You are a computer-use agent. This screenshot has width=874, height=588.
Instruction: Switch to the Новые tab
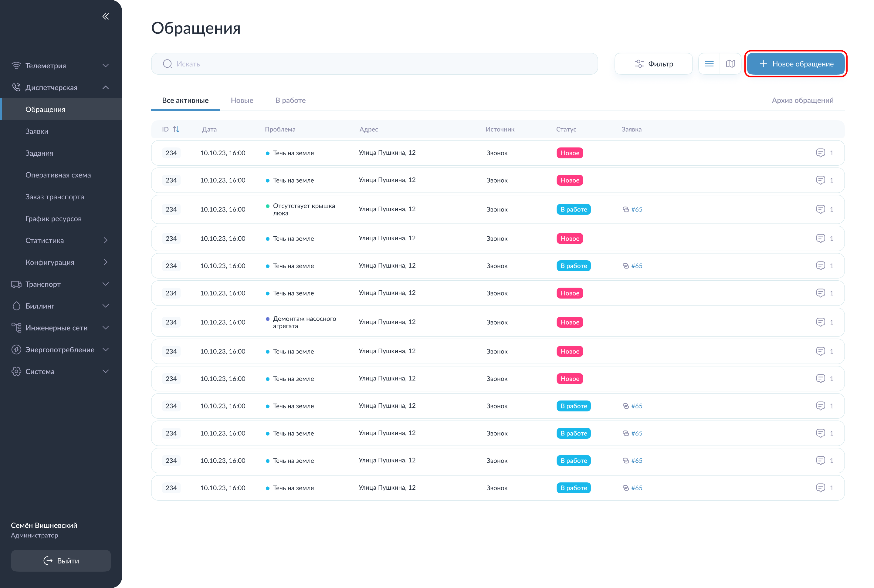[242, 100]
